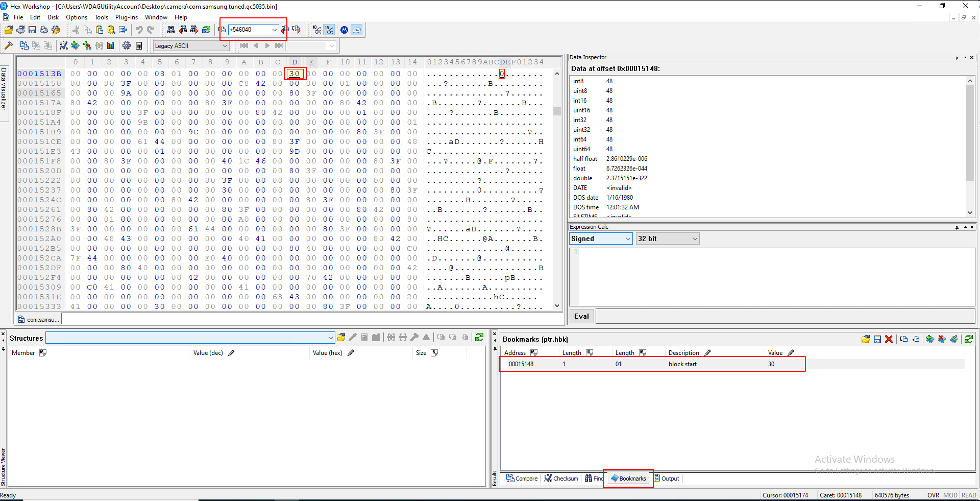This screenshot has width=980, height=501.
Task: Open structure library in Structures panel
Action: click(341, 337)
